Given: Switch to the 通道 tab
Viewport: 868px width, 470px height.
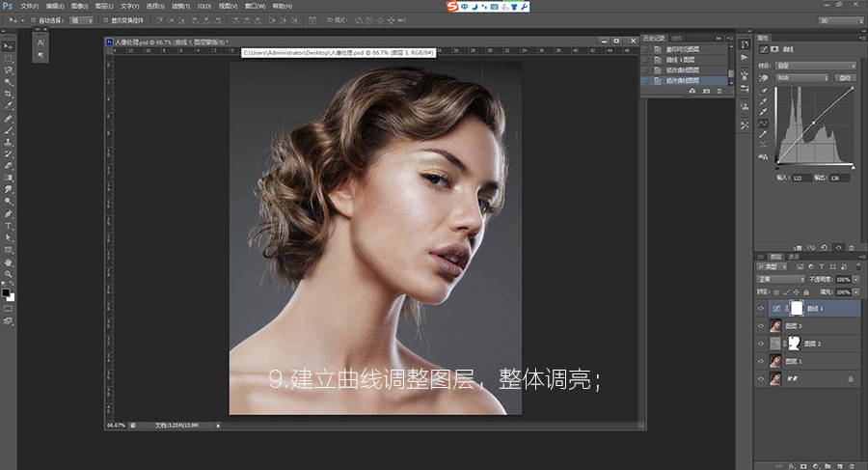Looking at the screenshot, I should [x=793, y=258].
